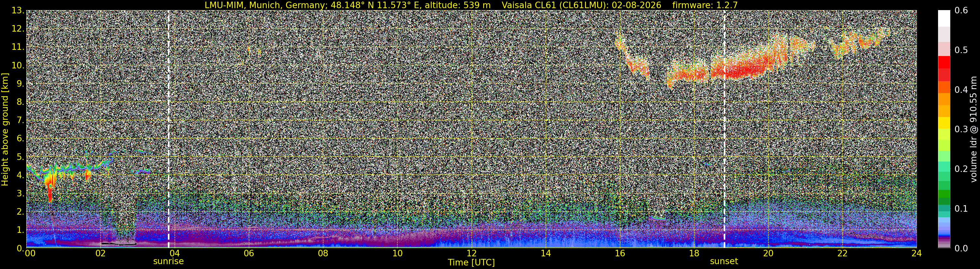Click the height axis tick label '4.'
Screen dimensions: 980x269
(20, 175)
